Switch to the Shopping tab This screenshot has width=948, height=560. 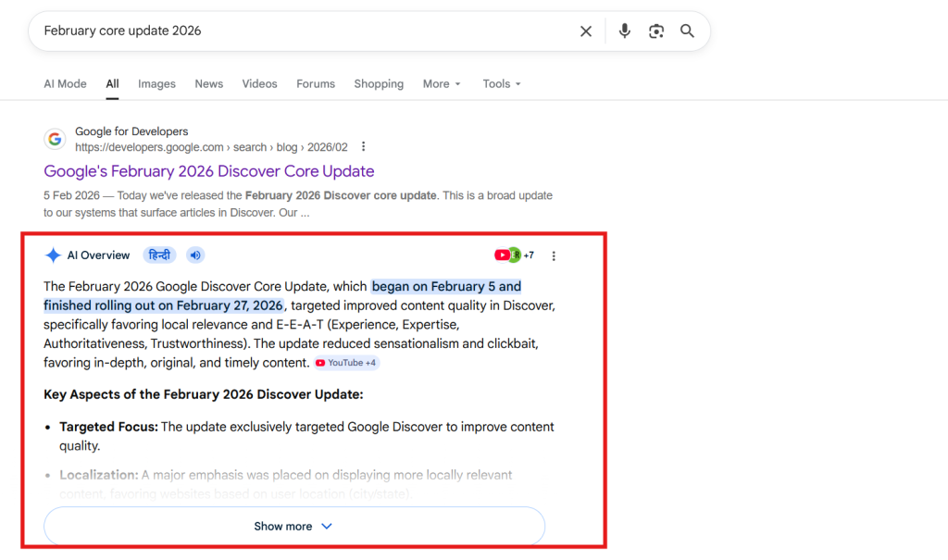[379, 84]
